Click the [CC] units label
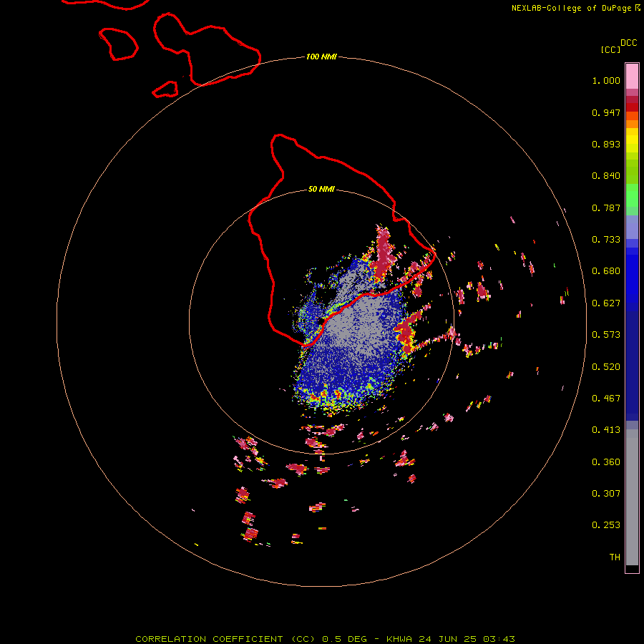Screen dimensions: 644x644 tap(610, 49)
